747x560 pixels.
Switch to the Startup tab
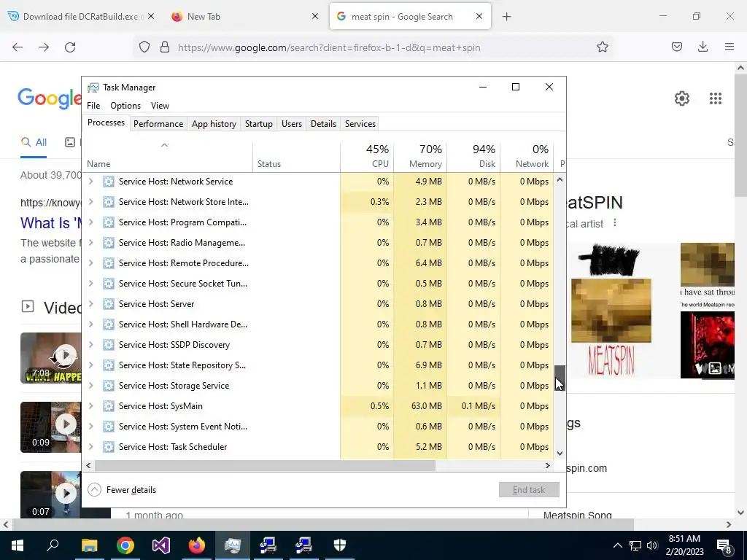click(259, 124)
